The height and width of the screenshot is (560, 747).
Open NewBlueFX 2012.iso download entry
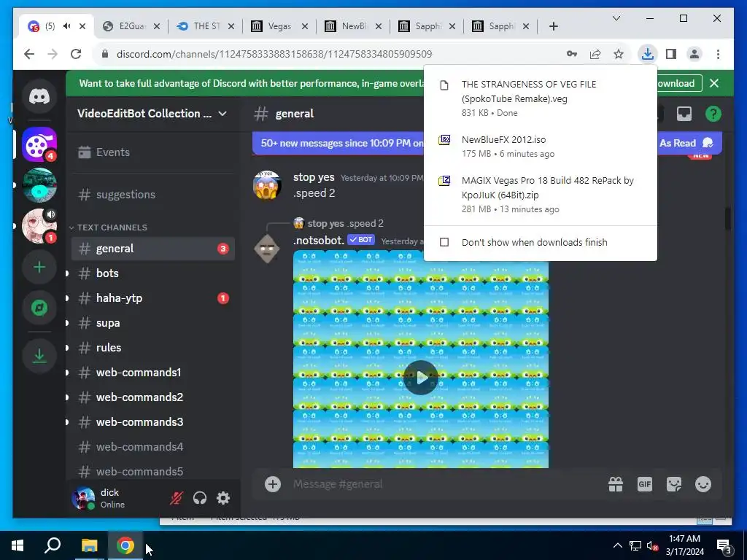pos(541,146)
